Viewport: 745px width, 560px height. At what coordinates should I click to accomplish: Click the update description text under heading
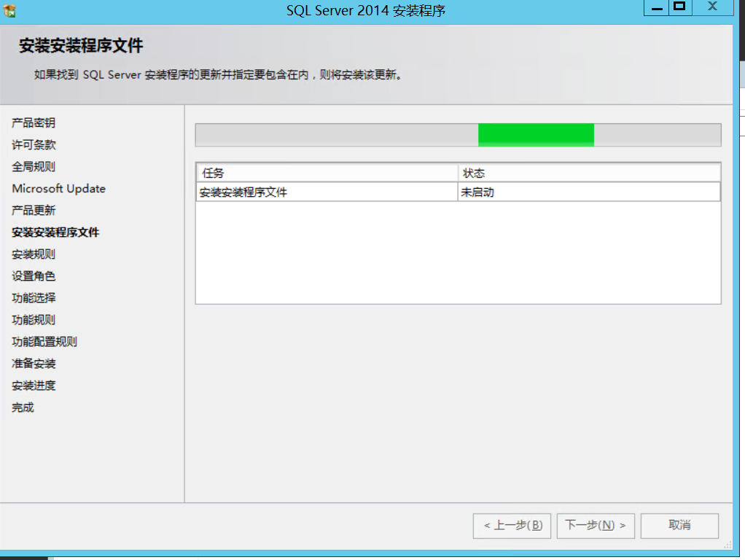218,74
